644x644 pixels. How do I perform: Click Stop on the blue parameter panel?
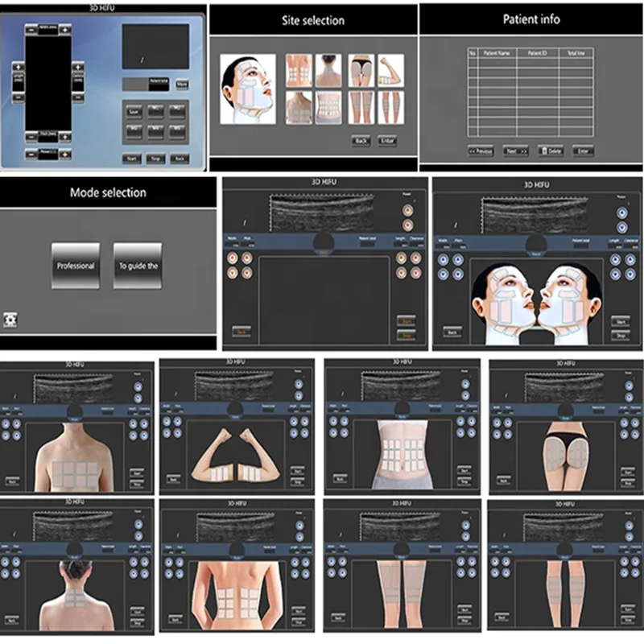point(155,159)
